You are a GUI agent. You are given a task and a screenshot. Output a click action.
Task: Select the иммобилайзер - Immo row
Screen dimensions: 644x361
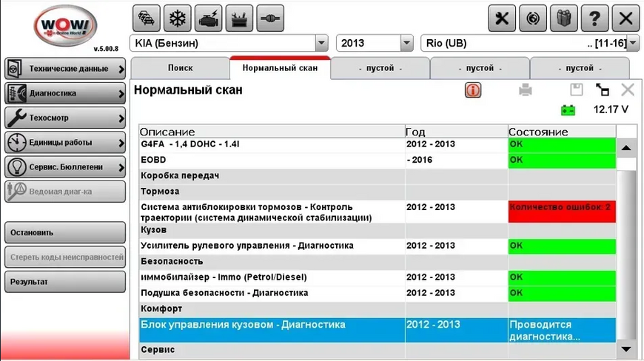[x=378, y=277]
